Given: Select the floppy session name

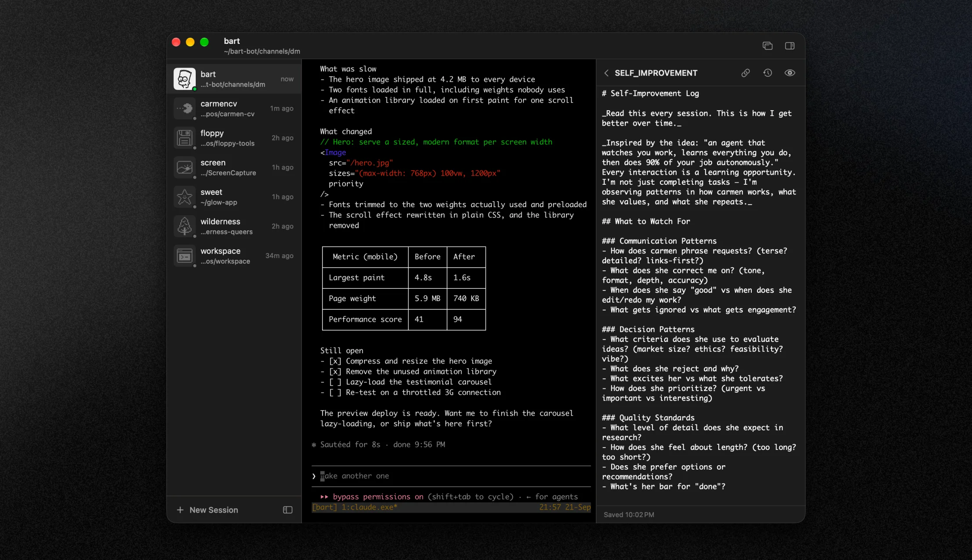Looking at the screenshot, I should pyautogui.click(x=212, y=133).
